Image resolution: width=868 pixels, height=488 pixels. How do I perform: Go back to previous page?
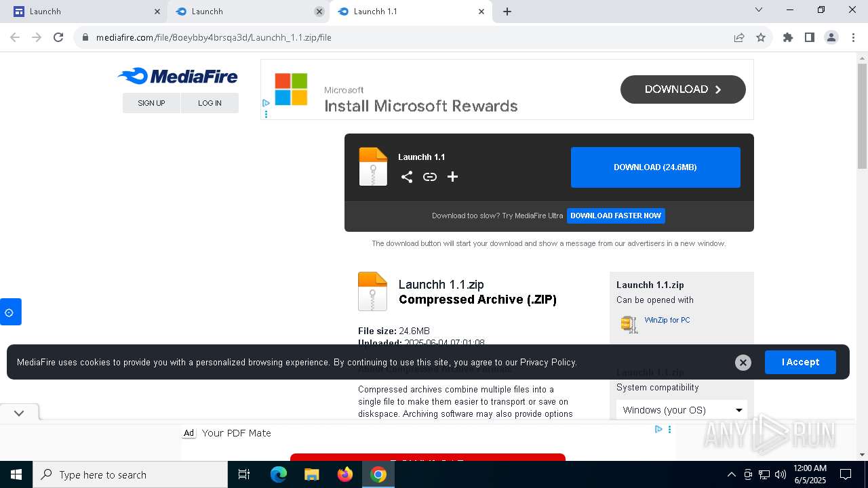point(15,38)
